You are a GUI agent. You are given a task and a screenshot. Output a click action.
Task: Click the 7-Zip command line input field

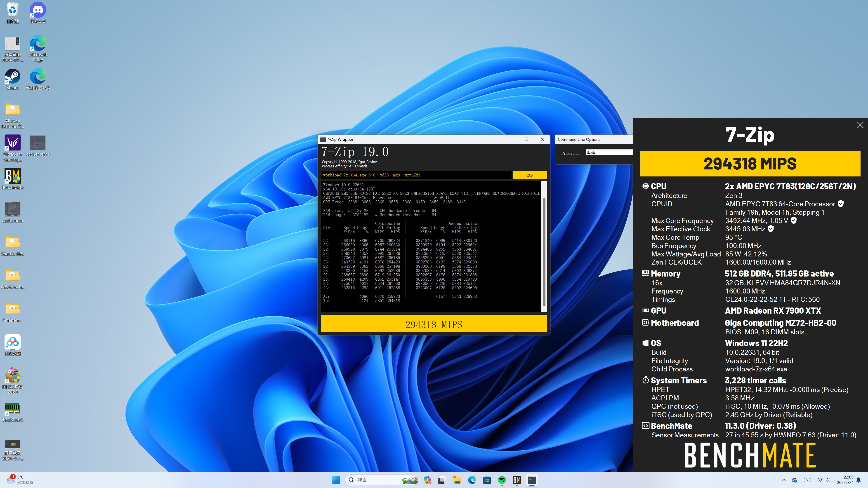coord(416,175)
